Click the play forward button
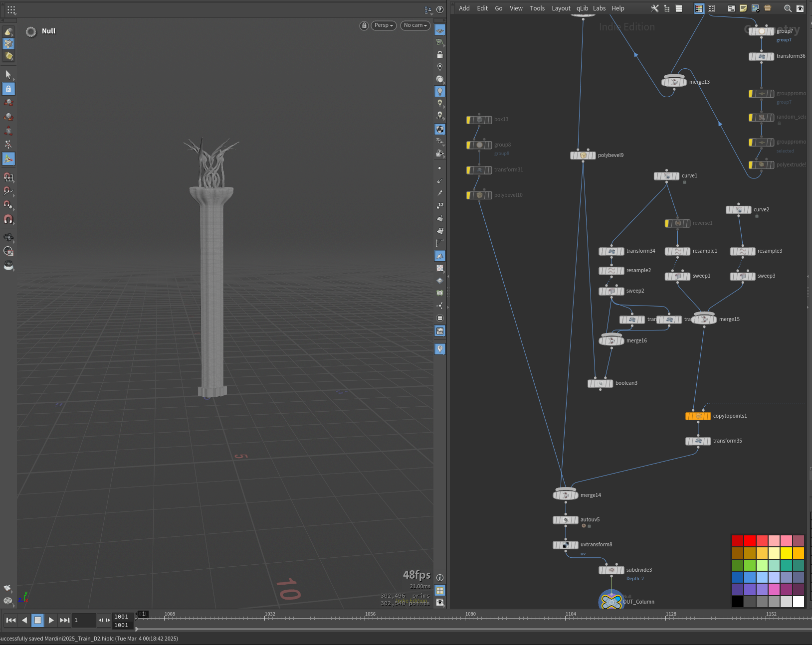812x645 pixels. pyautogui.click(x=51, y=620)
